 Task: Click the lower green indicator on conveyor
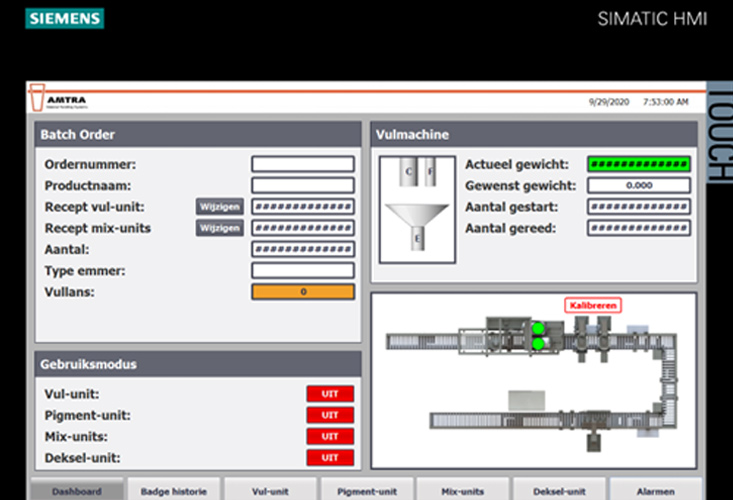coord(537,343)
